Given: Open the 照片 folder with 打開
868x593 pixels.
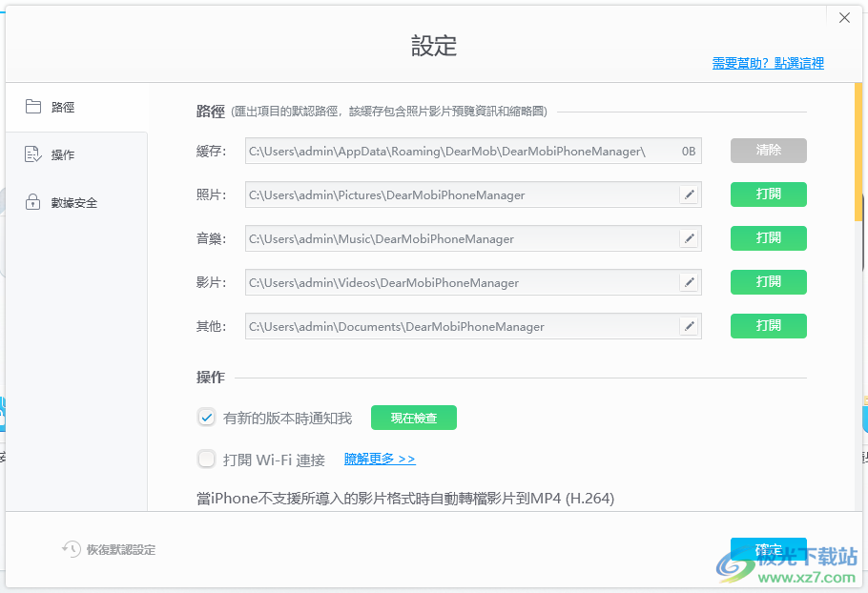Looking at the screenshot, I should tap(769, 194).
